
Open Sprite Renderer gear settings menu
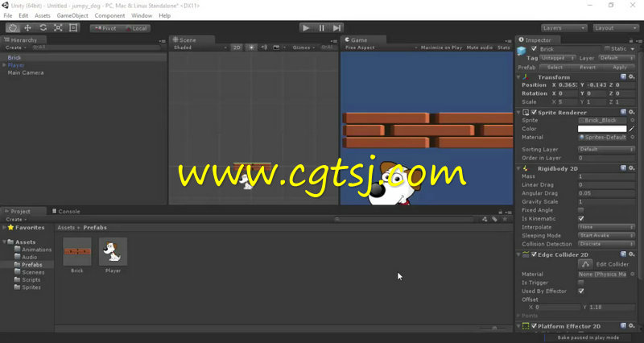tap(632, 112)
